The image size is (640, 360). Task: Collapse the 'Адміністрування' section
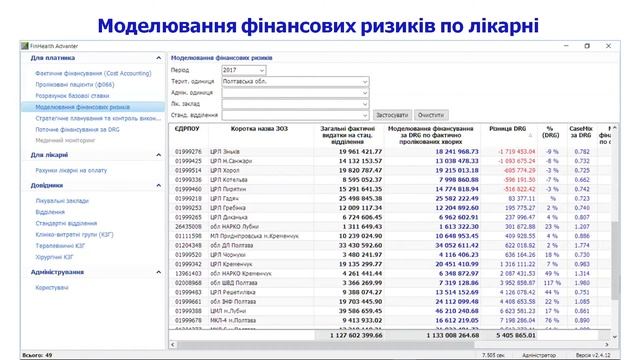(x=158, y=272)
